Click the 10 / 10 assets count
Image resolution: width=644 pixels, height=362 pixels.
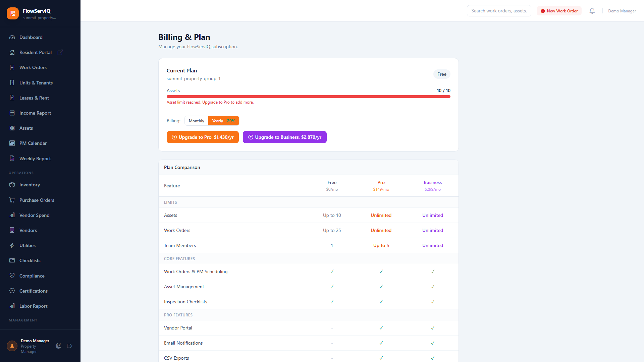click(443, 90)
